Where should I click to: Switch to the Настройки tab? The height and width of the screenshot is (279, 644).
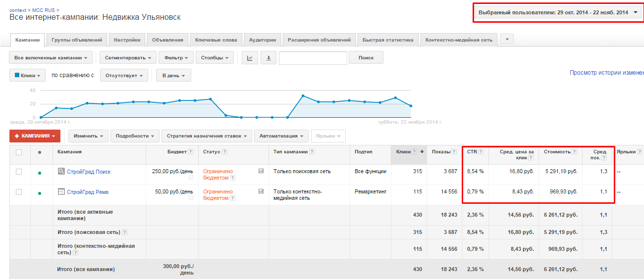[127, 40]
